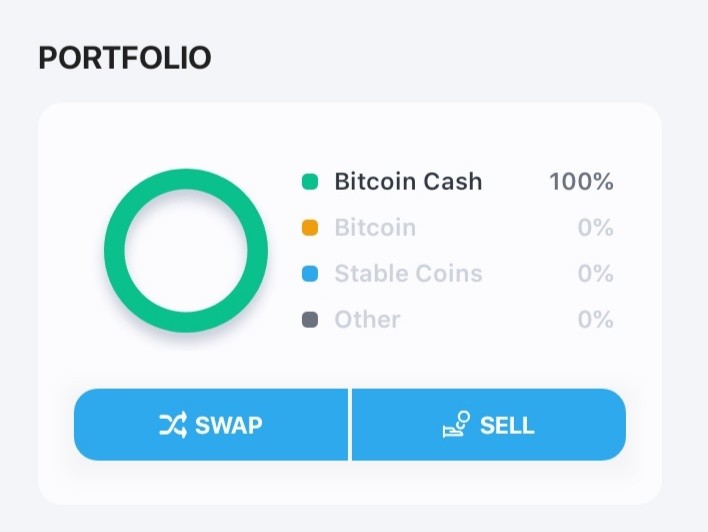
Task: Click the gray Other legend dot
Action: 310,320
